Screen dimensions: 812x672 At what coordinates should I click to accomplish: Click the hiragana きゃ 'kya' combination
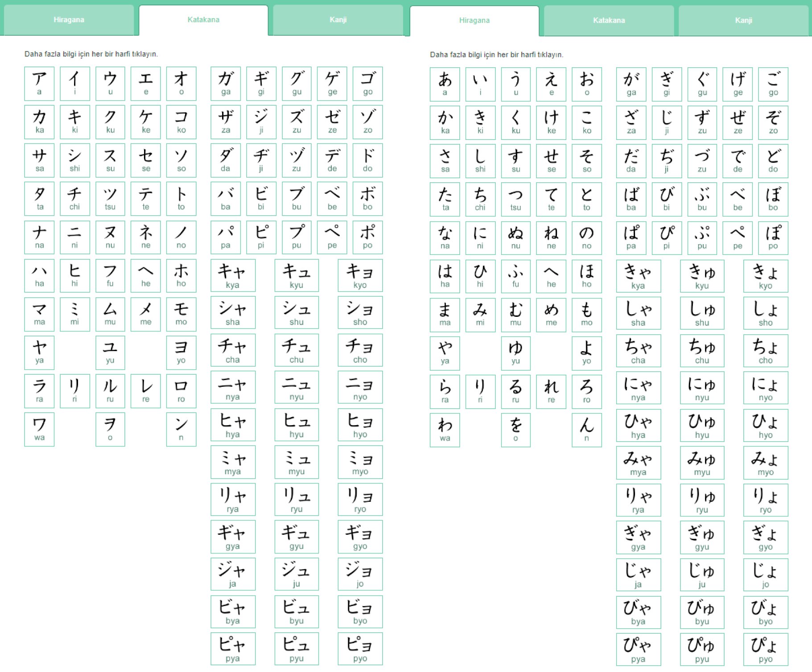(638, 276)
